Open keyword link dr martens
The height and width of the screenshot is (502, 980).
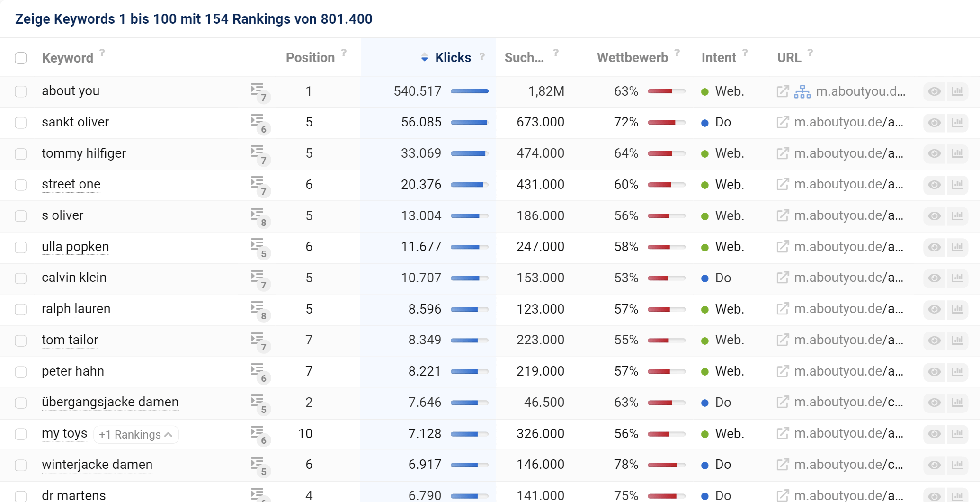tap(74, 495)
